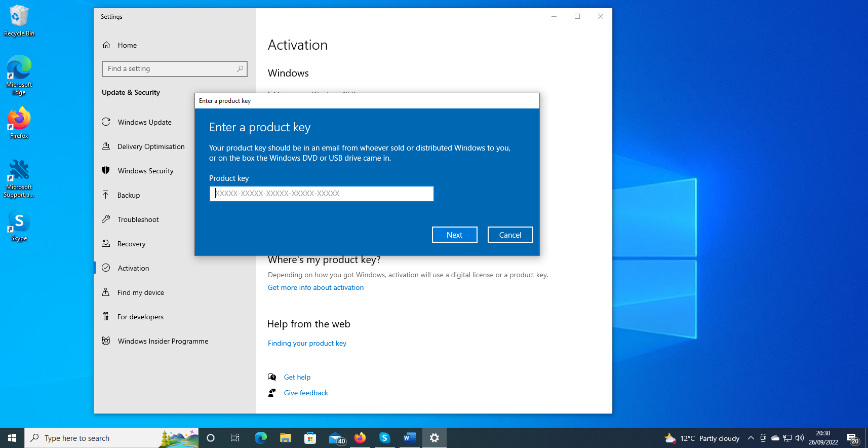The height and width of the screenshot is (448, 868).
Task: Switch to Firefox on the taskbar
Action: (x=360, y=438)
